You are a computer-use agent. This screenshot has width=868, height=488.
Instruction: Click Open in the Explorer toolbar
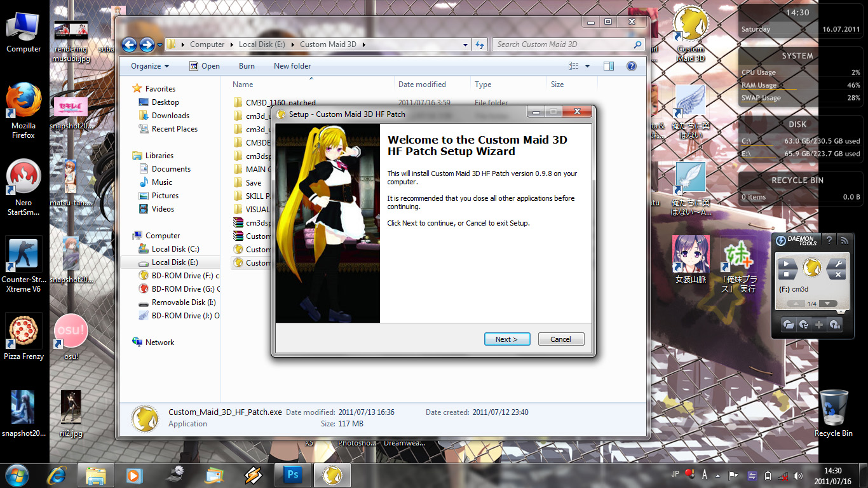pos(205,66)
